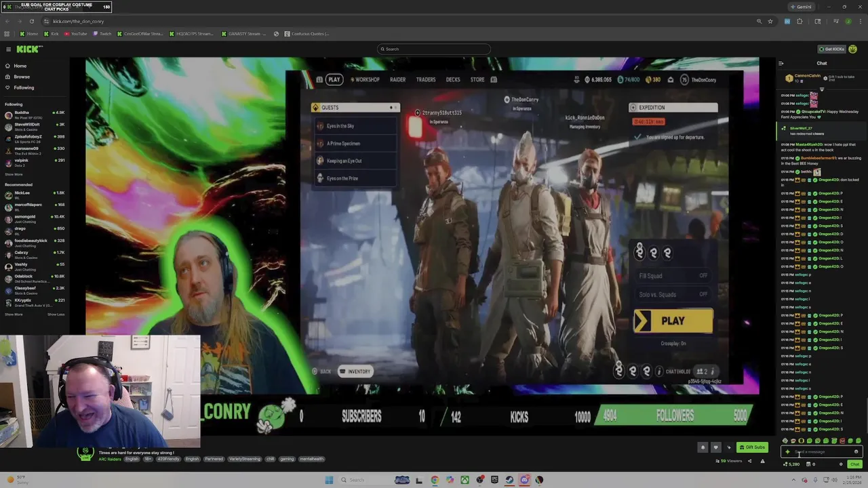Open the chat shop icon
The width and height of the screenshot is (868, 488).
pyautogui.click(x=808, y=464)
